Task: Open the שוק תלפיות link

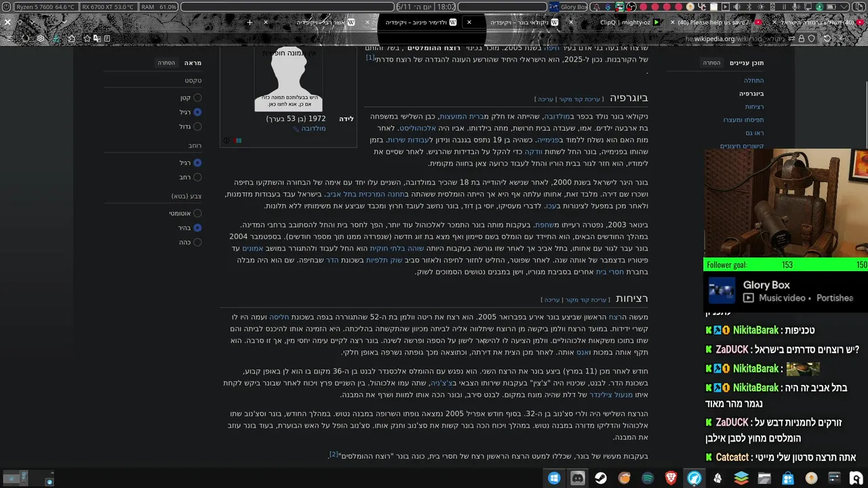Action: tap(385, 260)
